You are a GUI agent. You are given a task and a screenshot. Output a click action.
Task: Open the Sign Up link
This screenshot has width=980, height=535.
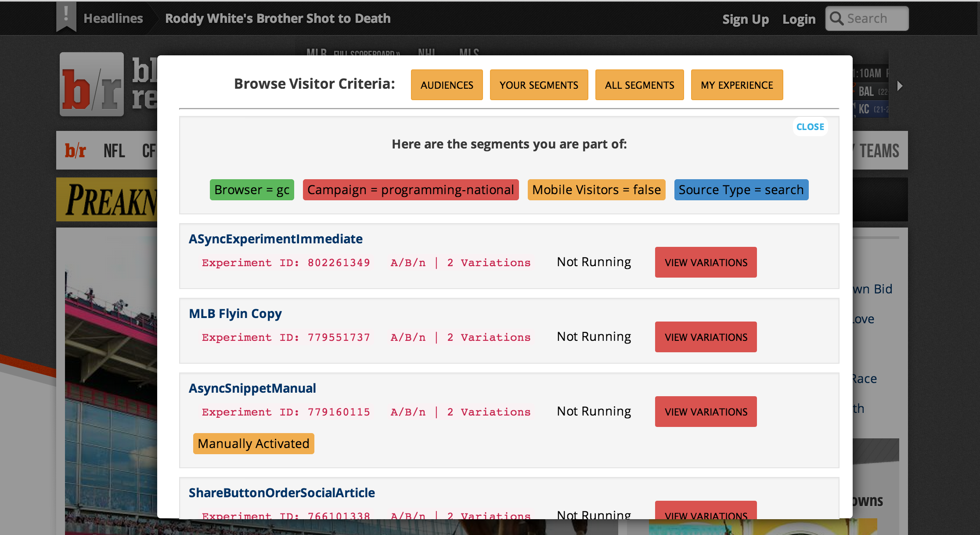pyautogui.click(x=746, y=19)
